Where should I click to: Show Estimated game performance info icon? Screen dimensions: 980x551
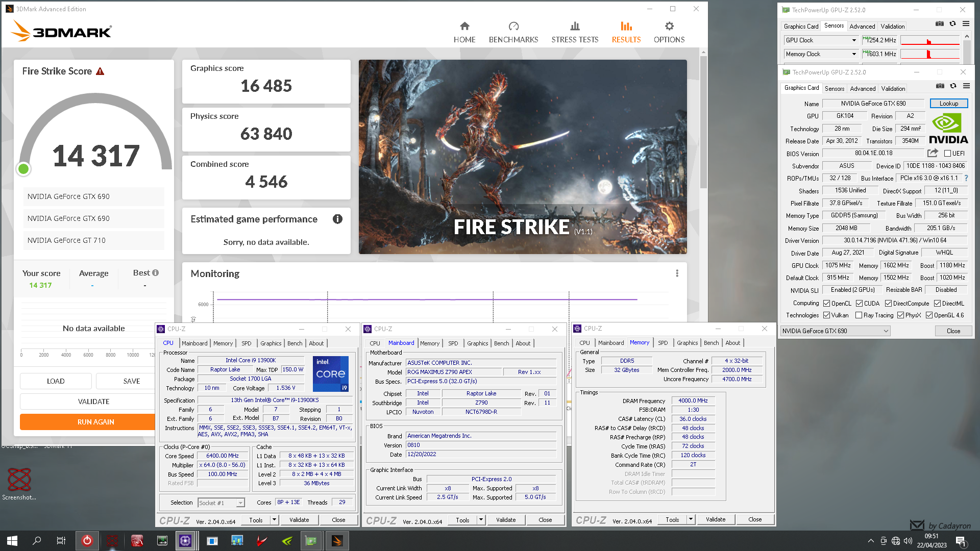(x=337, y=219)
